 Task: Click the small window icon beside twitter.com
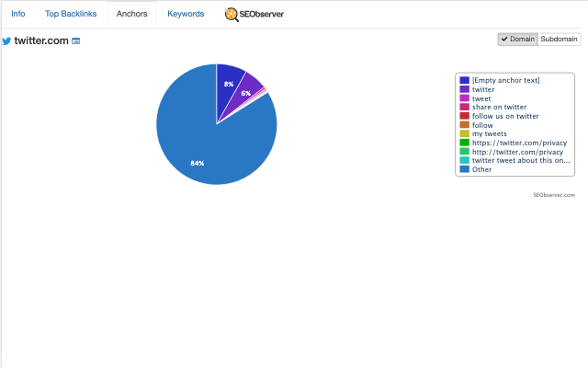click(x=75, y=40)
